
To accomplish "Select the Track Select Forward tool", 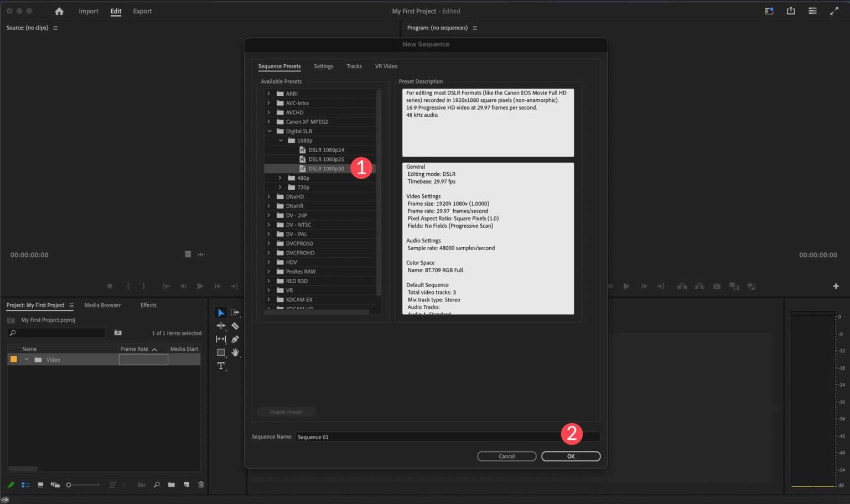I will point(235,312).
